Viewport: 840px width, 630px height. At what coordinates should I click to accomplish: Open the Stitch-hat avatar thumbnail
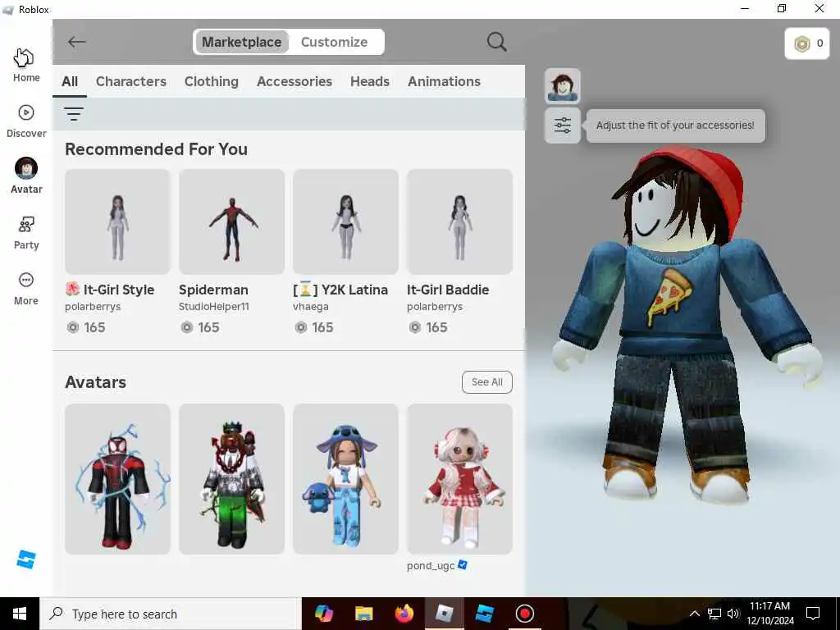[345, 479]
